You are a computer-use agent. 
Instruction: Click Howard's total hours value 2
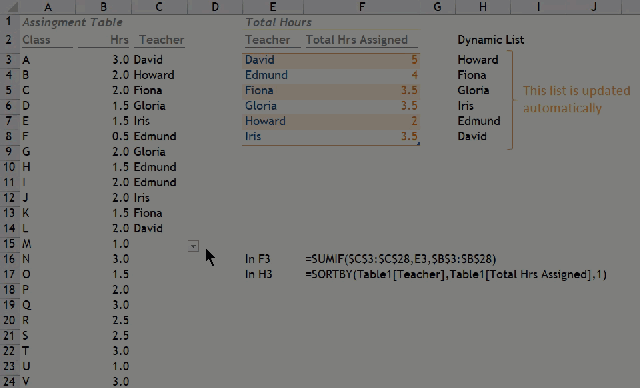(414, 121)
